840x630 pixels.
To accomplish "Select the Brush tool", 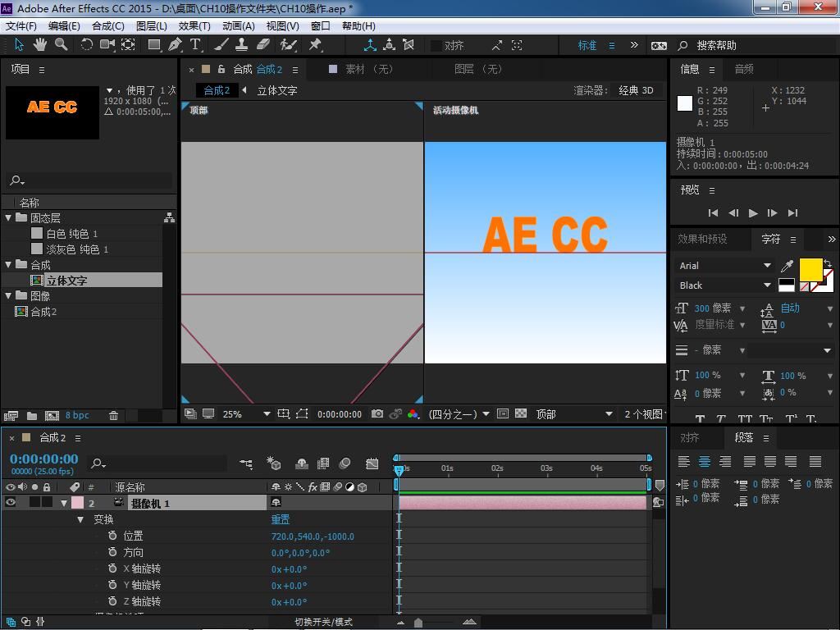I will point(221,45).
